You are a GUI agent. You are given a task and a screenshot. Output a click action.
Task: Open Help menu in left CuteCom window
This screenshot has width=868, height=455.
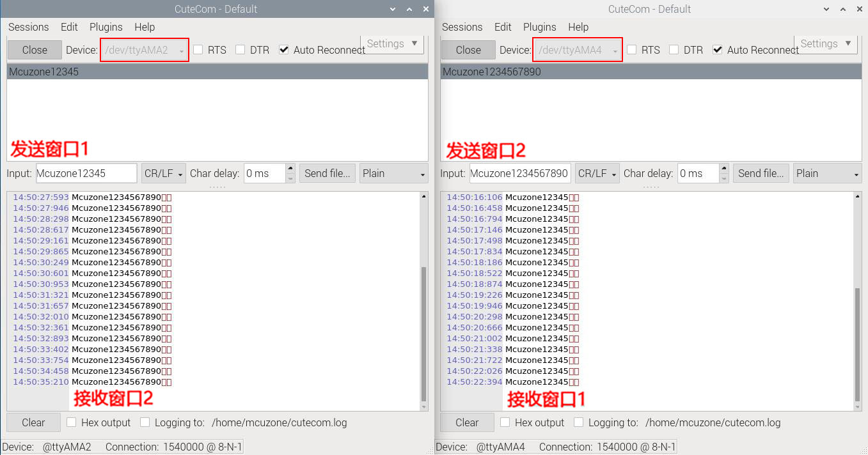pos(145,27)
